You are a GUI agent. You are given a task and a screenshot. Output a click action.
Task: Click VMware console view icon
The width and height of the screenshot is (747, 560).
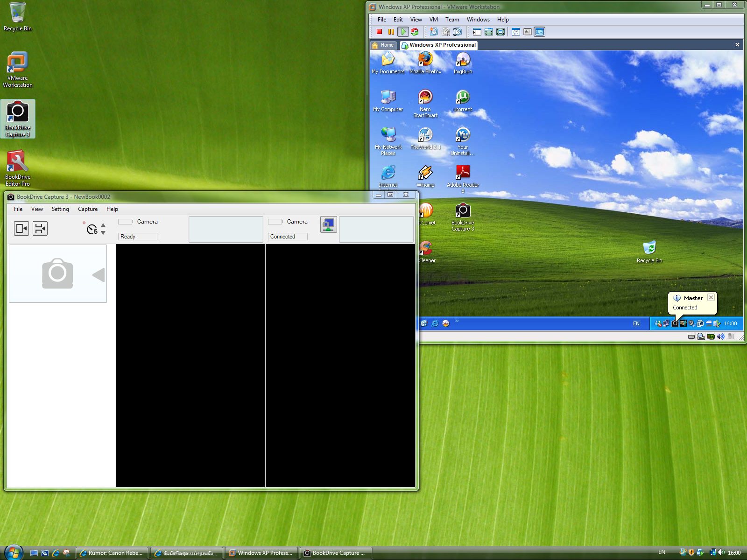(540, 32)
